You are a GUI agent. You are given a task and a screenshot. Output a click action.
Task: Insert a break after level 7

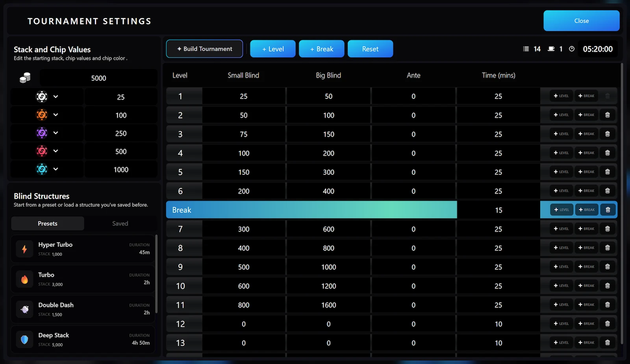point(586,229)
